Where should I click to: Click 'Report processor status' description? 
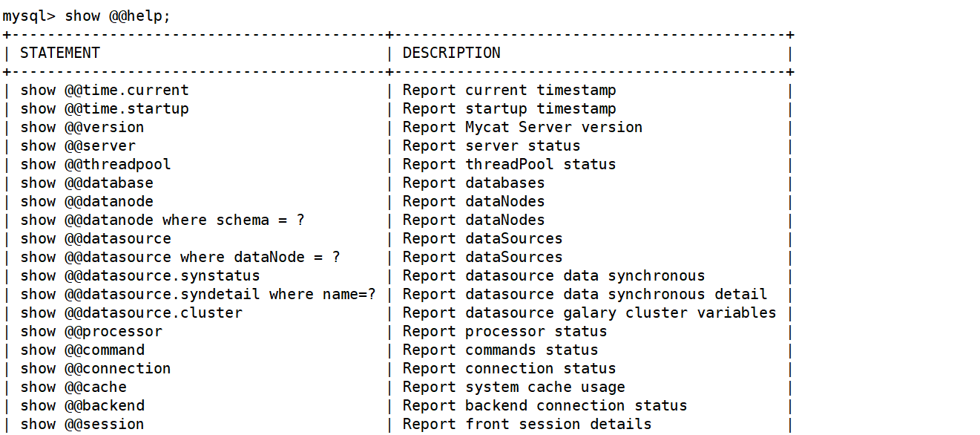(x=505, y=331)
